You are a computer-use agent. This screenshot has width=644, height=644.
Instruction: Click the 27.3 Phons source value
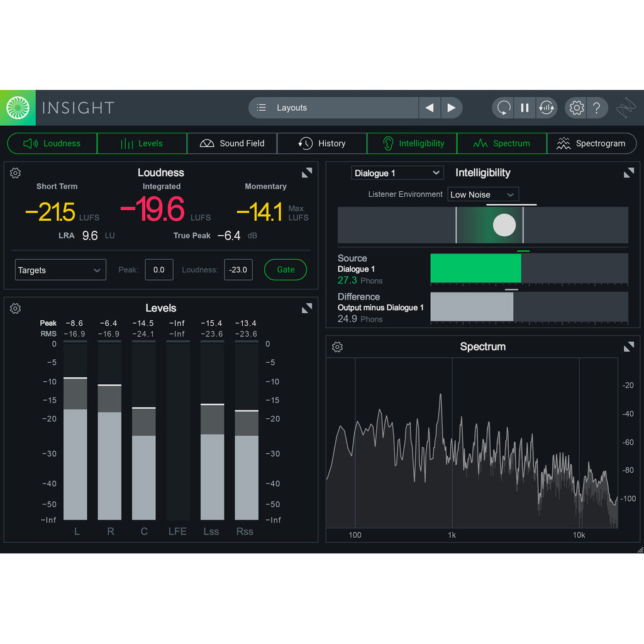point(347,280)
